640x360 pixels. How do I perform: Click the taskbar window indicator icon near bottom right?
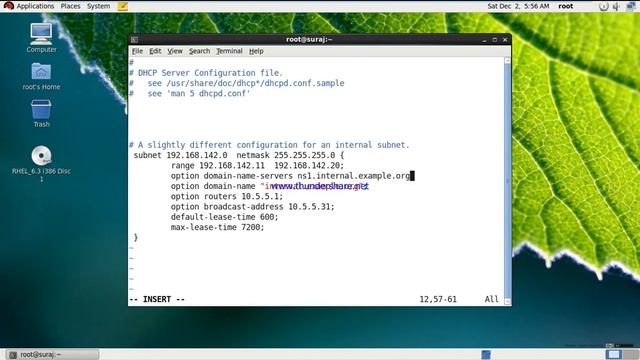(486, 354)
